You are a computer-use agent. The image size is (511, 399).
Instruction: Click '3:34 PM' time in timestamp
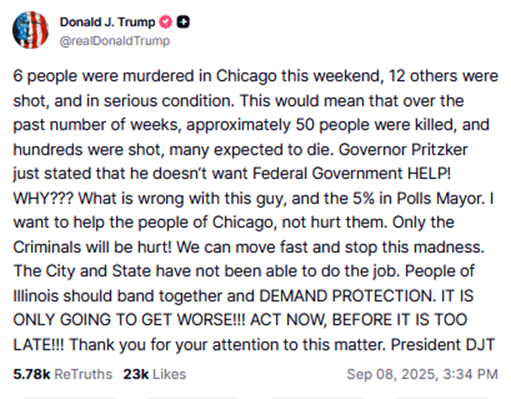tap(470, 374)
